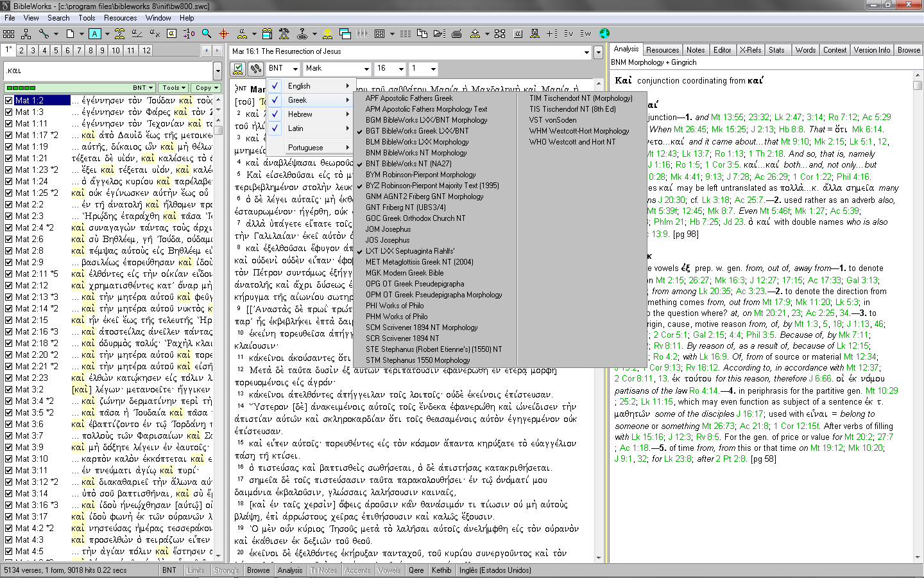Click the grid layout toolbar icon with nine squares
This screenshot has width=924, height=578.
click(8, 33)
